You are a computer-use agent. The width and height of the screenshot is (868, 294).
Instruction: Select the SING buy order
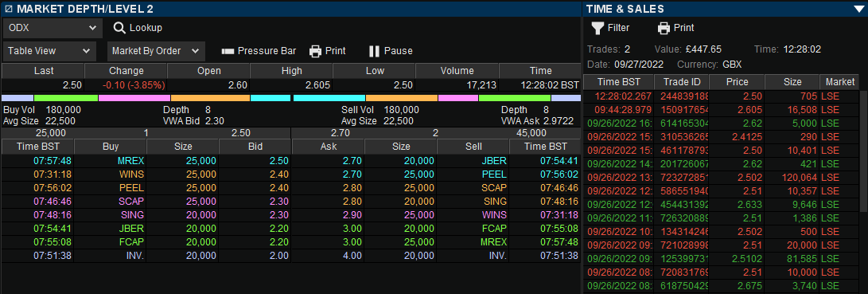coord(146,215)
